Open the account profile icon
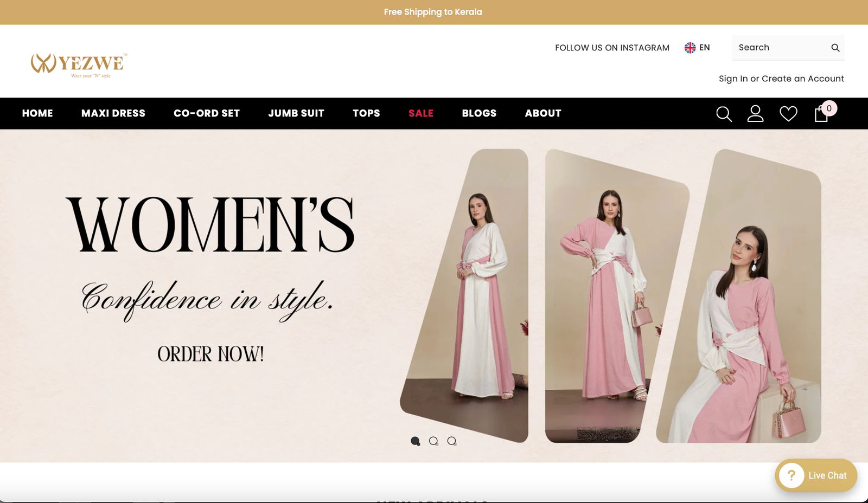868x503 pixels. click(755, 114)
